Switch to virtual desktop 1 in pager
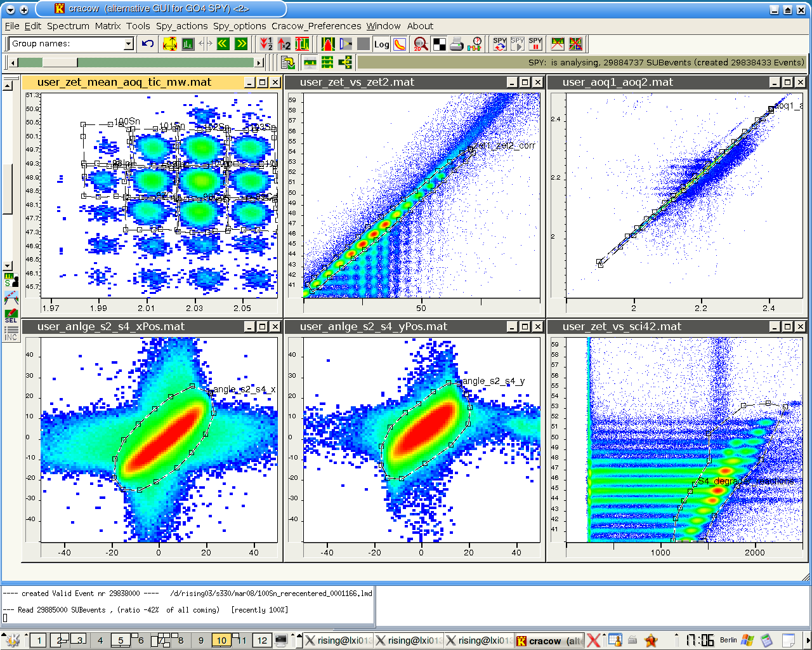This screenshot has height=650, width=812. click(x=38, y=640)
